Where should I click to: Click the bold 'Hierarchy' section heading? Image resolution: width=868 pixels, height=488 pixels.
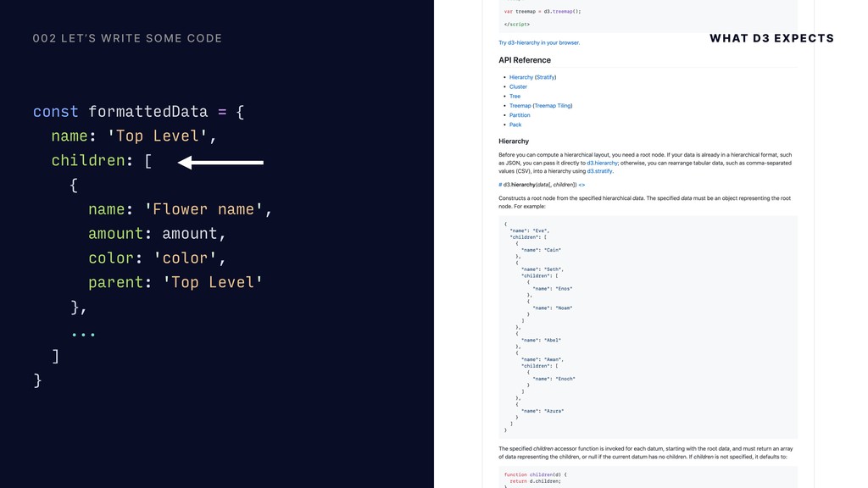pyautogui.click(x=514, y=141)
